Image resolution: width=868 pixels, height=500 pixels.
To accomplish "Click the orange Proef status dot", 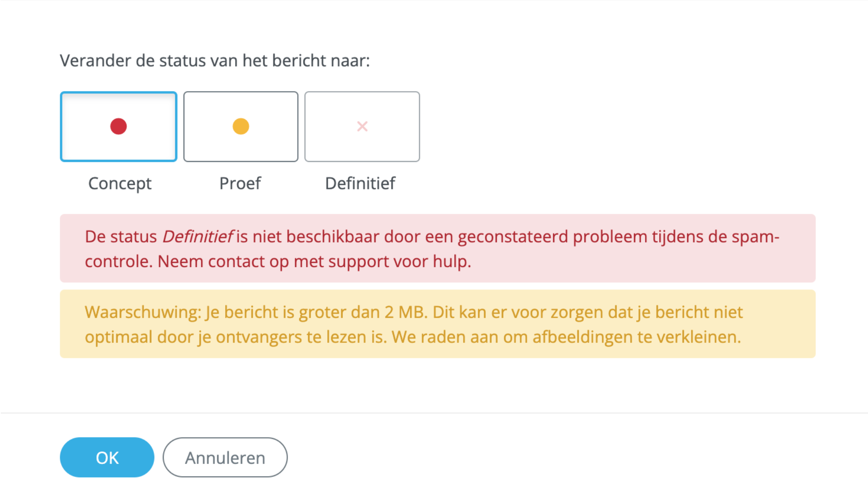I will point(240,127).
